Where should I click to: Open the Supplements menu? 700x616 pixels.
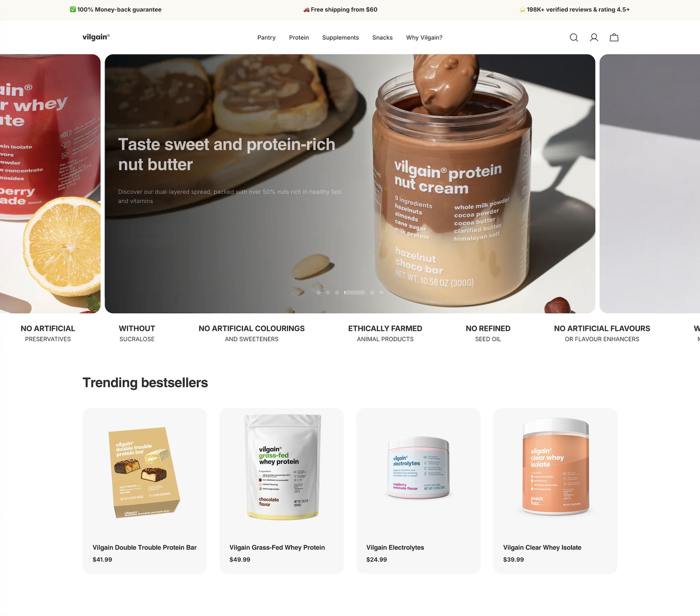coord(341,38)
